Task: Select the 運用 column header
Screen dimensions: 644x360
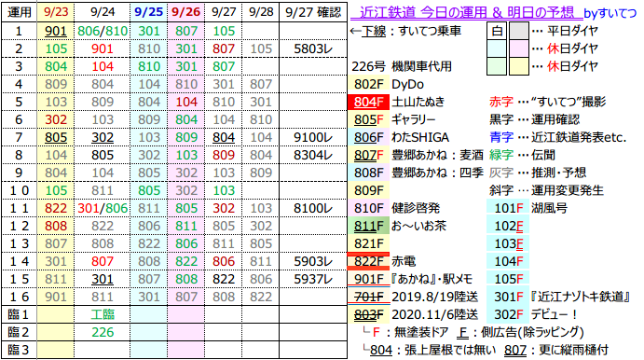Action: [x=19, y=12]
